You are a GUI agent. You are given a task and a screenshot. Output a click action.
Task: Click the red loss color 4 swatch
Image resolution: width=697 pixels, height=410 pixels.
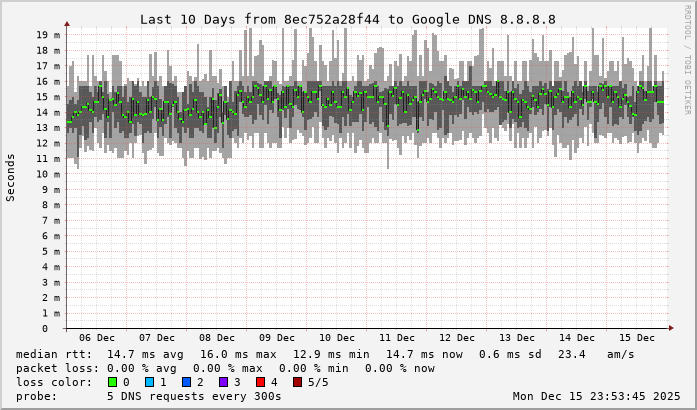point(260,382)
